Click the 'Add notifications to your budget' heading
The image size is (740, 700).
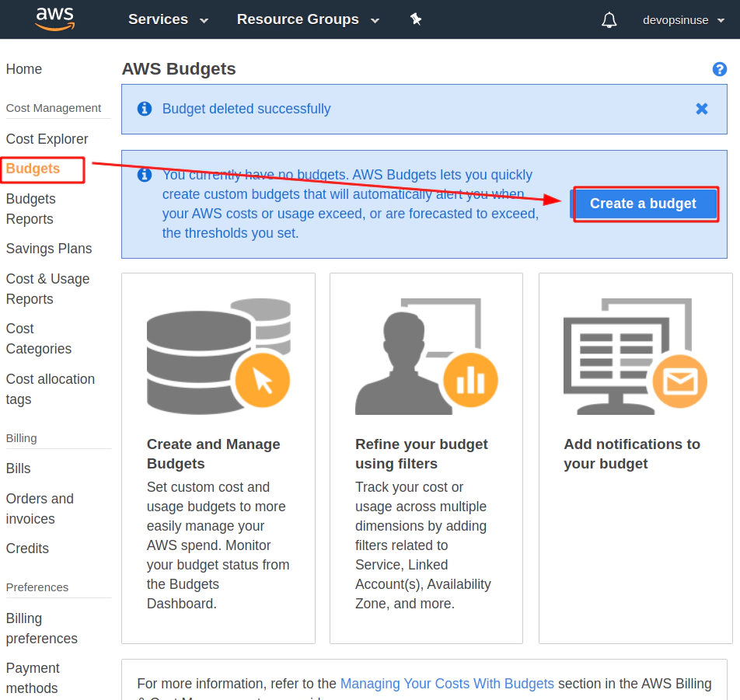(632, 454)
